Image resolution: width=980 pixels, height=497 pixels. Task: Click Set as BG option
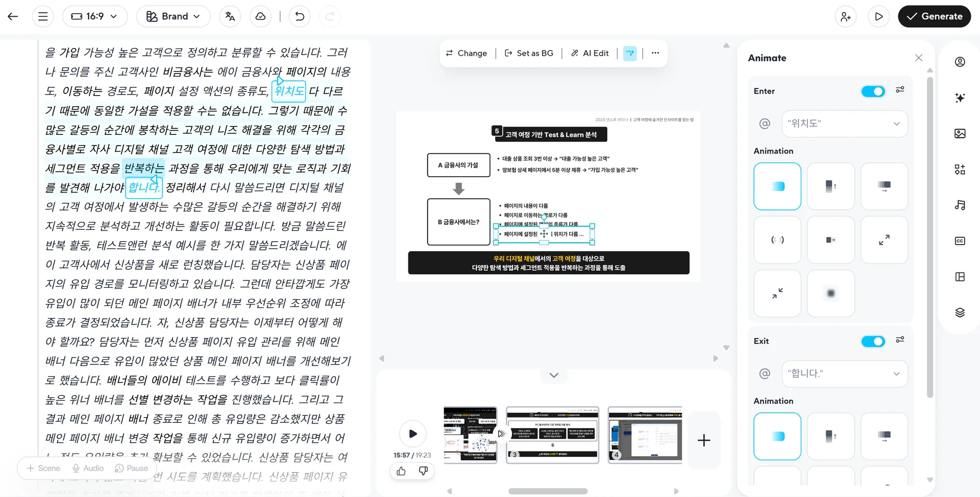529,53
